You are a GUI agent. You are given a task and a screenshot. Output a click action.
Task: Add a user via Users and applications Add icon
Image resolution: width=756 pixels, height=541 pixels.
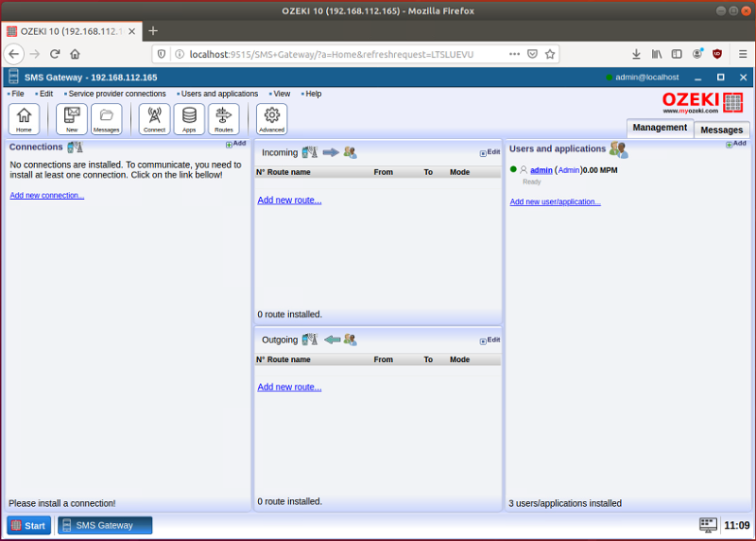pyautogui.click(x=736, y=144)
